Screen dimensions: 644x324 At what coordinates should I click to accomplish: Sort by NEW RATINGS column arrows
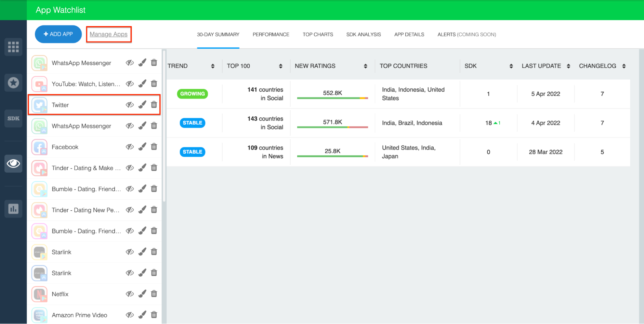[365, 66]
